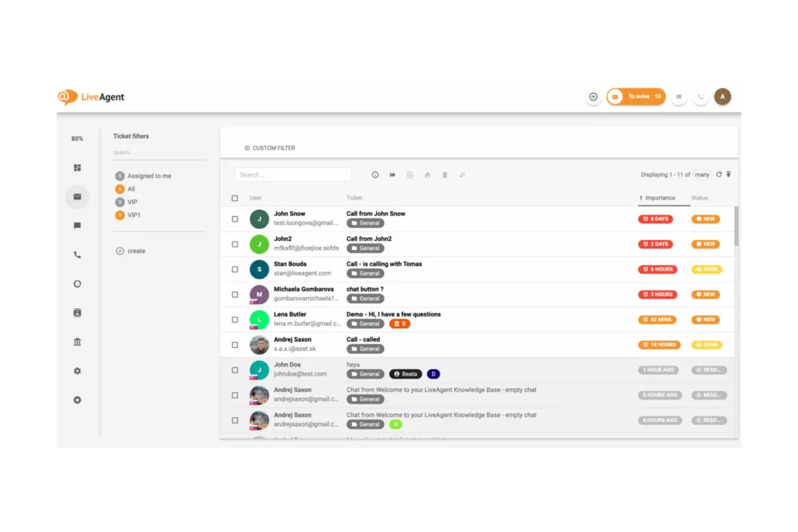
Task: Open the Assigned to me filter
Action: pyautogui.click(x=149, y=175)
